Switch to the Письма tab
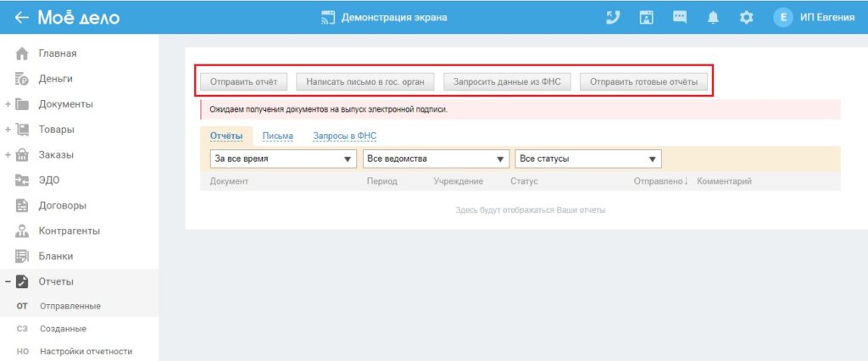This screenshot has width=868, height=361. click(x=278, y=136)
